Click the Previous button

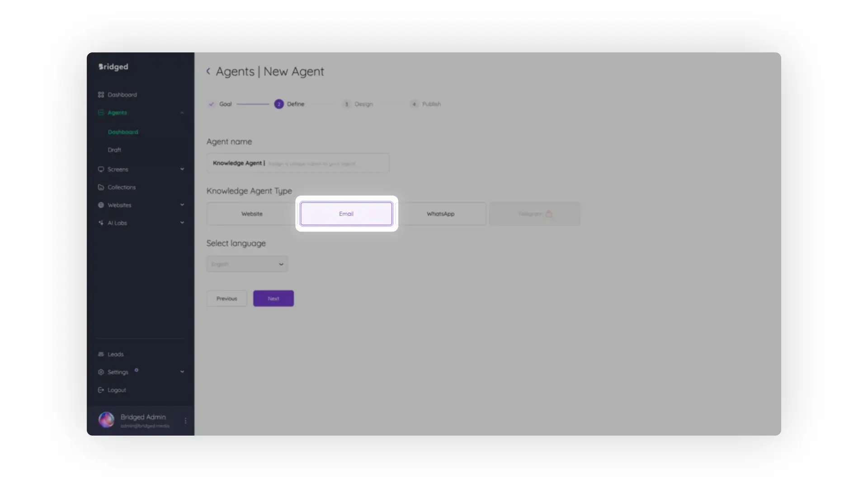click(226, 298)
